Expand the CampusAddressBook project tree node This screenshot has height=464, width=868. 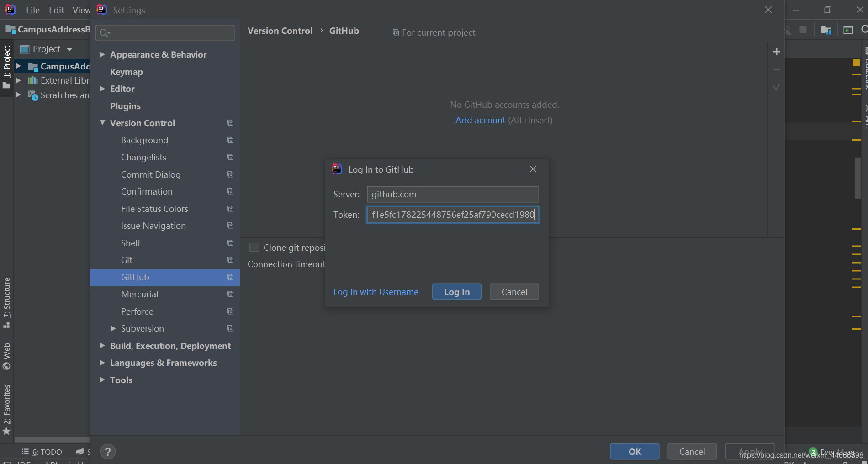tap(18, 66)
